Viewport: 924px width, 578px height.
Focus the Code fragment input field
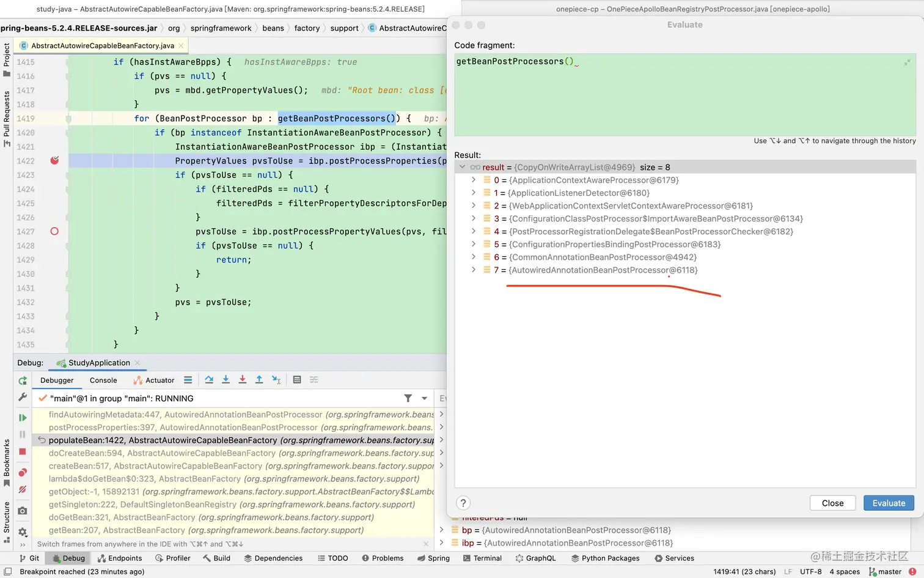point(685,95)
